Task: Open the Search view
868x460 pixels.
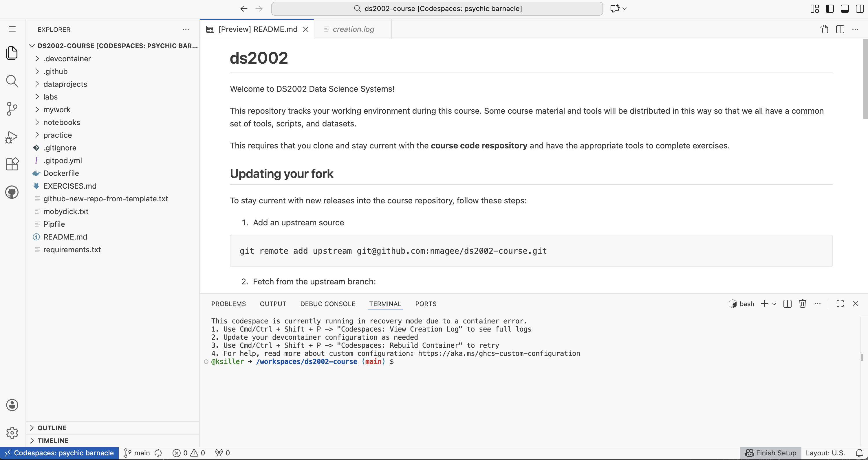Action: (x=12, y=81)
